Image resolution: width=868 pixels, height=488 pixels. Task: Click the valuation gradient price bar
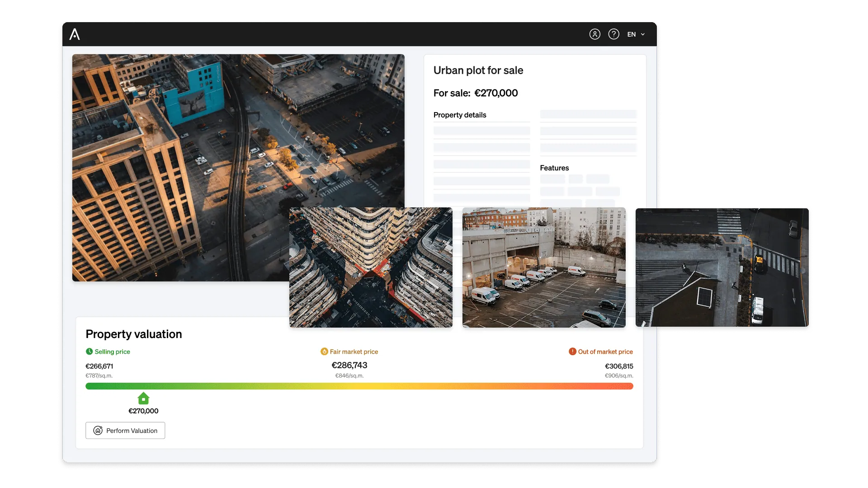359,386
